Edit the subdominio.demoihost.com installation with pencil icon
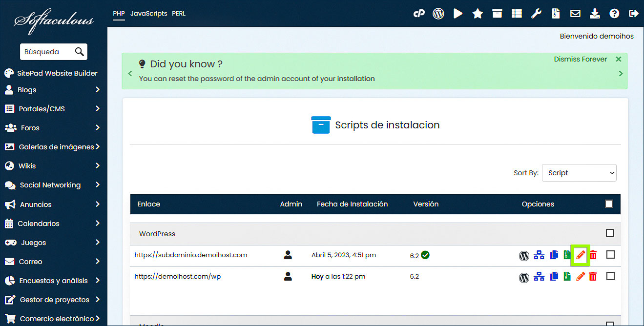644x326 pixels. pyautogui.click(x=581, y=255)
